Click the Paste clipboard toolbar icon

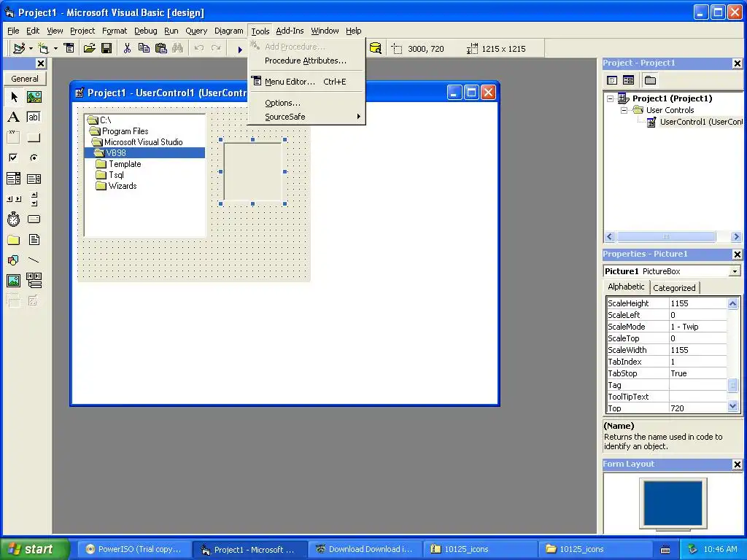[161, 48]
